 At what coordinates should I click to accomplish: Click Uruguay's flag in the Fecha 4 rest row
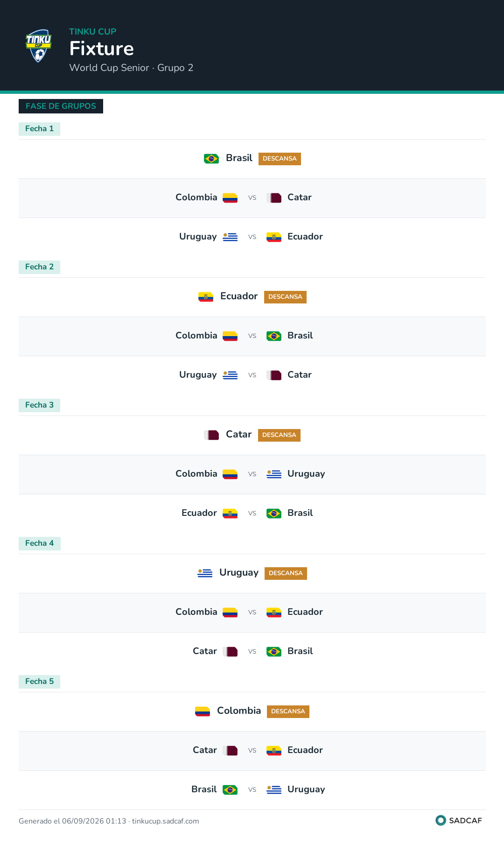pyautogui.click(x=205, y=573)
